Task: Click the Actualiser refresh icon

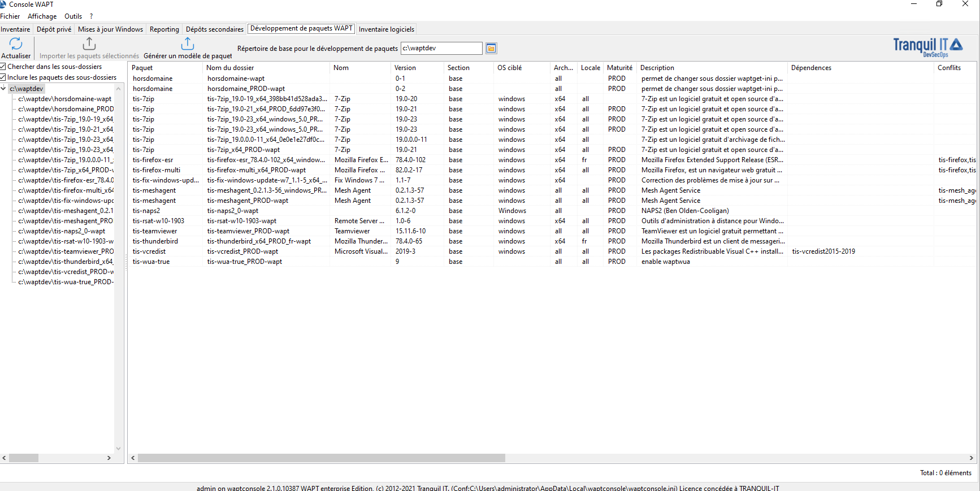Action: [x=16, y=44]
